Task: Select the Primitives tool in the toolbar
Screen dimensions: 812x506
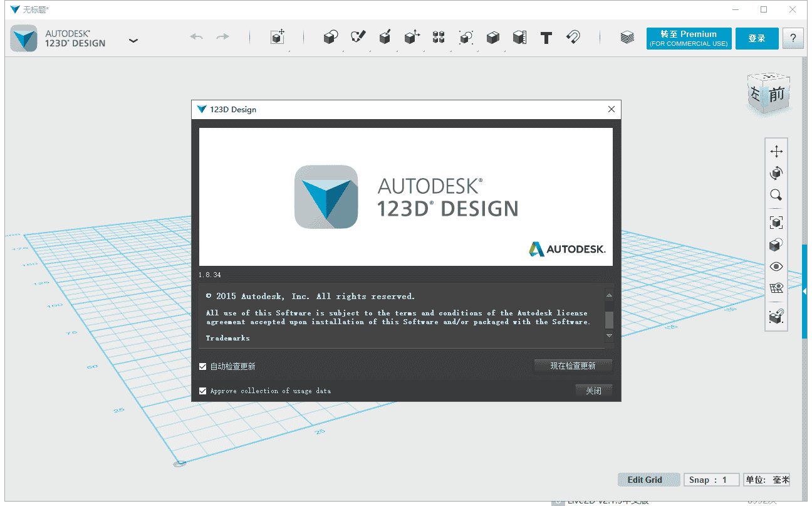Action: (330, 38)
